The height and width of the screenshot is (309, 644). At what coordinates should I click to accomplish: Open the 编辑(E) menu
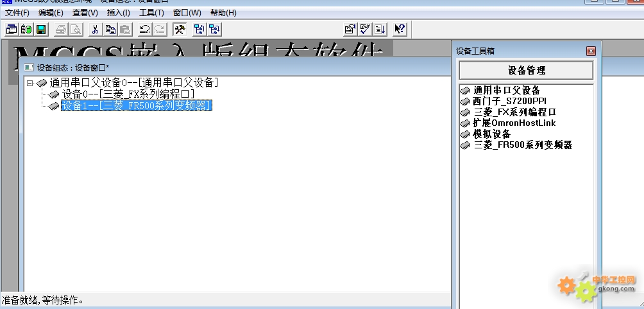[51, 13]
